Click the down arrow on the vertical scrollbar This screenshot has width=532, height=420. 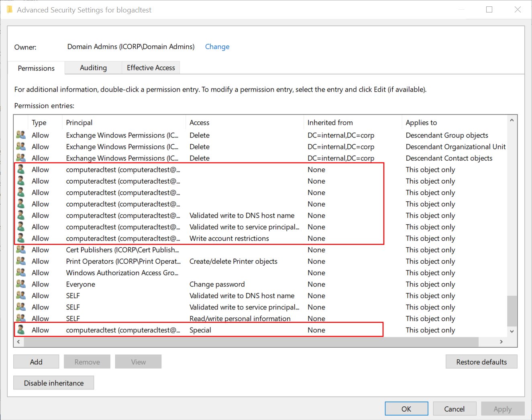pos(512,331)
